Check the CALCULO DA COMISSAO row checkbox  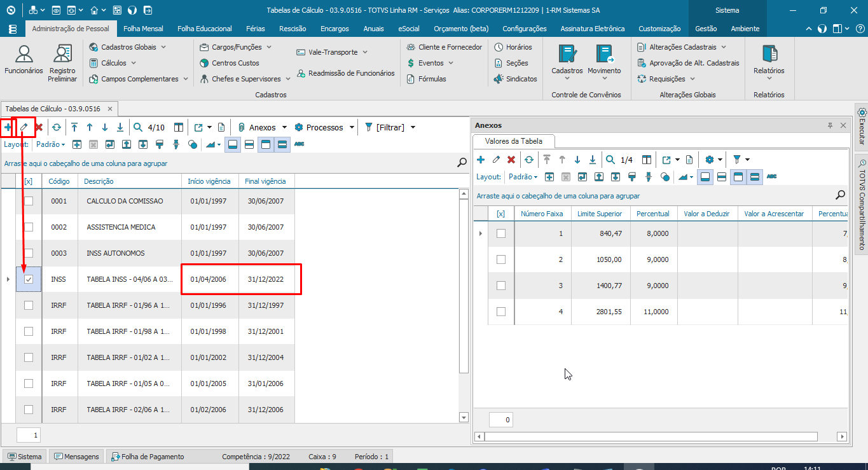[29, 201]
